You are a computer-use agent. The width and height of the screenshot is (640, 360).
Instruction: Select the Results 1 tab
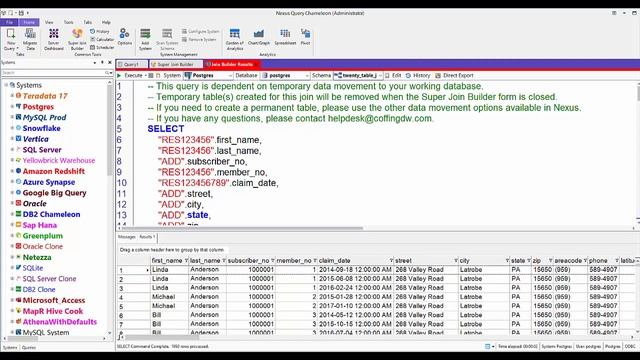(x=147, y=237)
